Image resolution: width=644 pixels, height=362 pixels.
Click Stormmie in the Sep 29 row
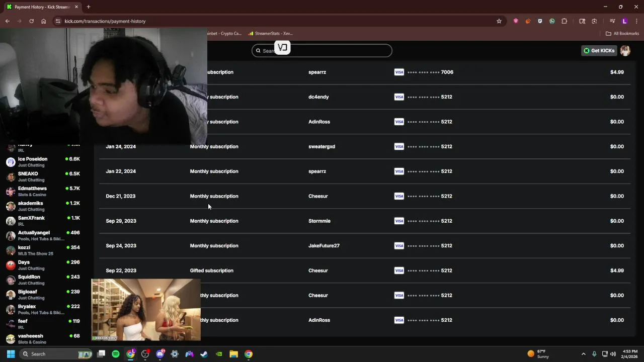(319, 221)
